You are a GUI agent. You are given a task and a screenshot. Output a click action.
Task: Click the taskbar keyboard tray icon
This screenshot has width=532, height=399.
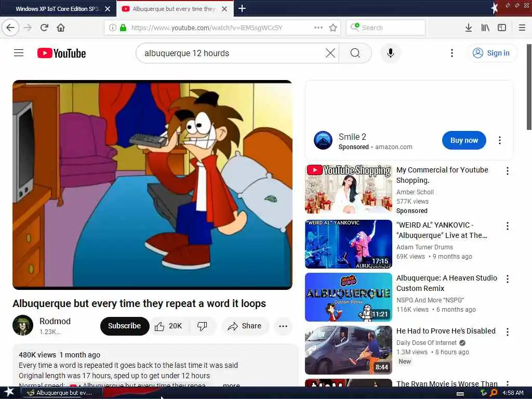(460, 393)
